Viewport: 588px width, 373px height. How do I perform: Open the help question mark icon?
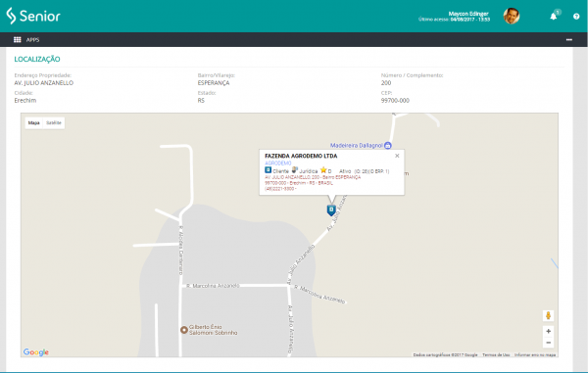click(x=576, y=17)
